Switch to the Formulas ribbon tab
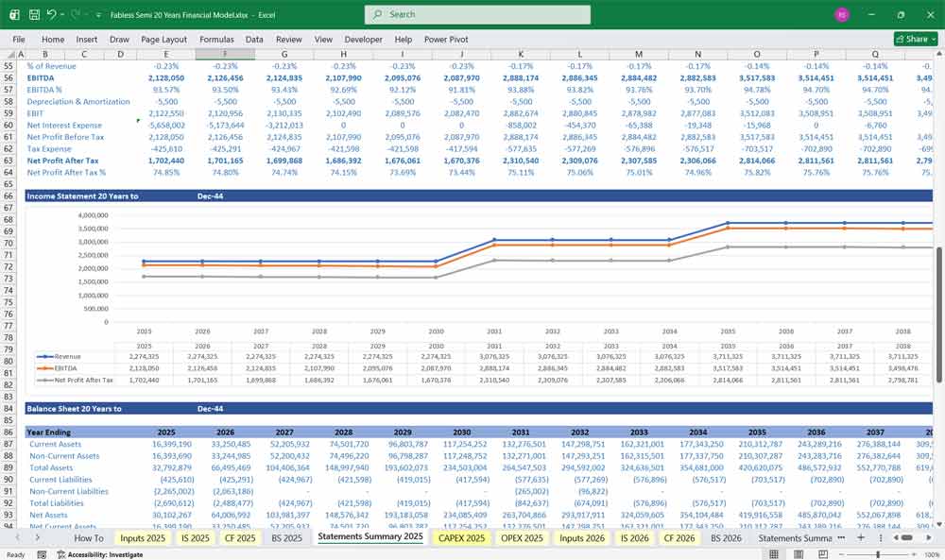 [x=216, y=39]
